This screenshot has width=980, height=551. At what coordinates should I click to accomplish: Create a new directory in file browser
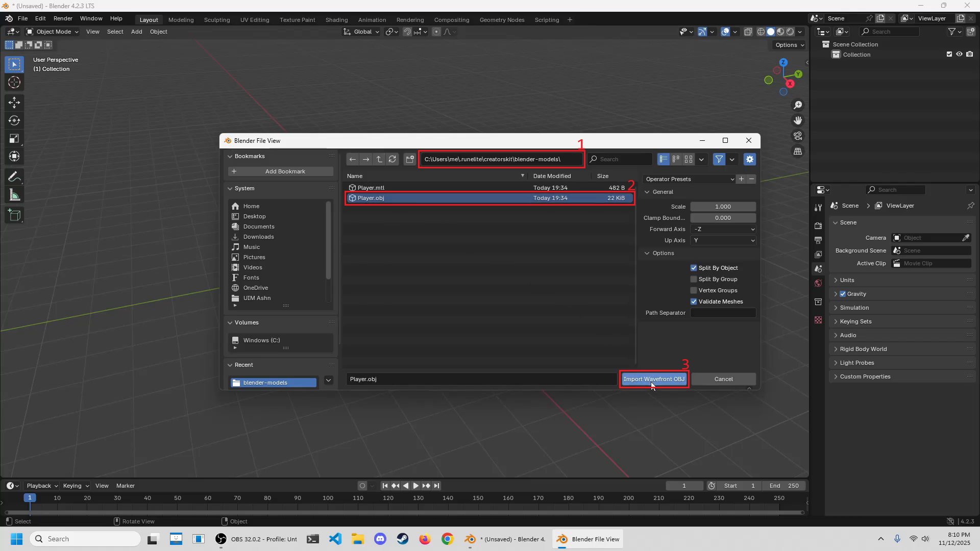(409, 159)
